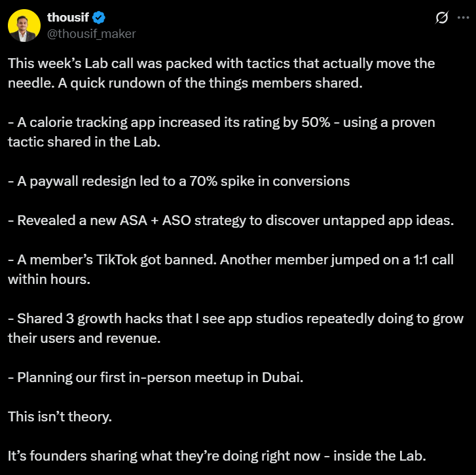The height and width of the screenshot is (475, 476).
Task: Open thousif's profile picture
Action: click(x=24, y=25)
